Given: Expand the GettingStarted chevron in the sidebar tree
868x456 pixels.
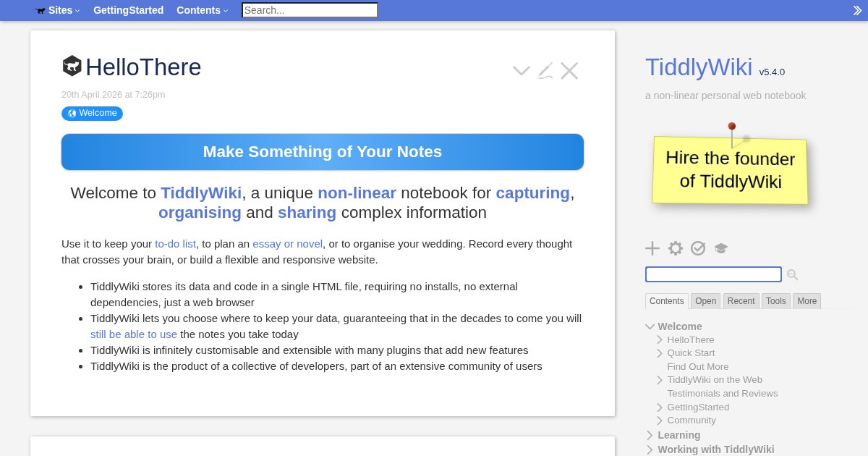Looking at the screenshot, I should click(x=660, y=408).
